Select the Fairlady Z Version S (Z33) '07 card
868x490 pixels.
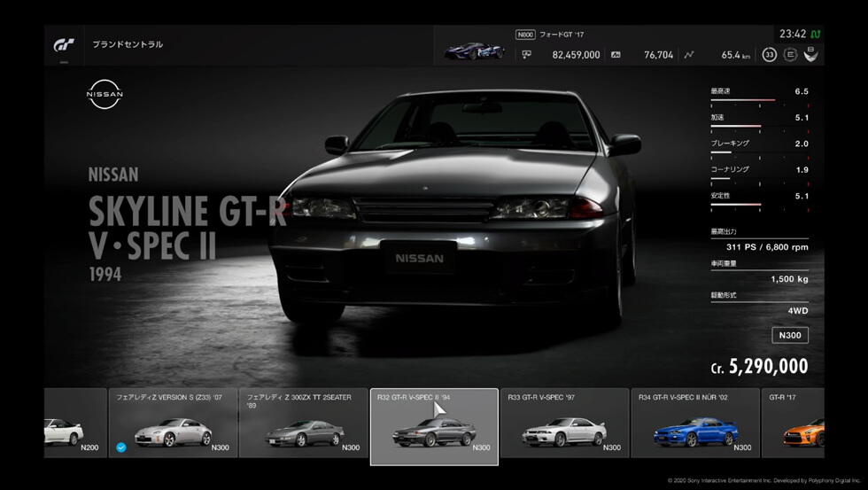[173, 423]
